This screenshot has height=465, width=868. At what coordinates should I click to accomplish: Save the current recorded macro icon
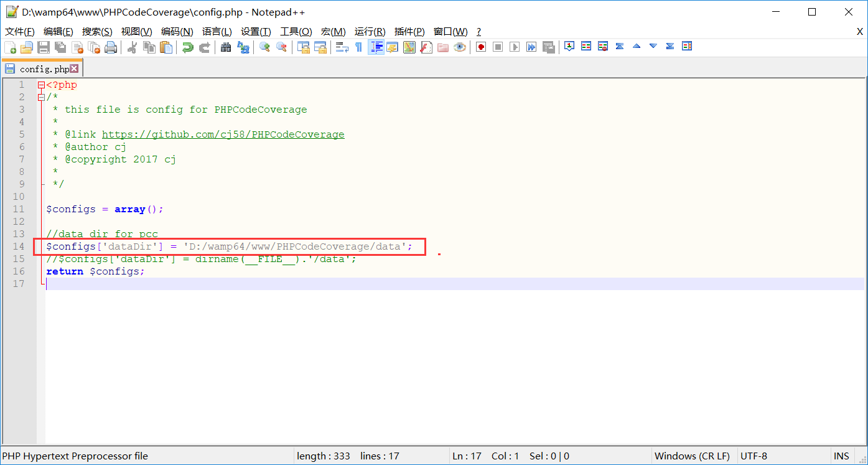(548, 47)
